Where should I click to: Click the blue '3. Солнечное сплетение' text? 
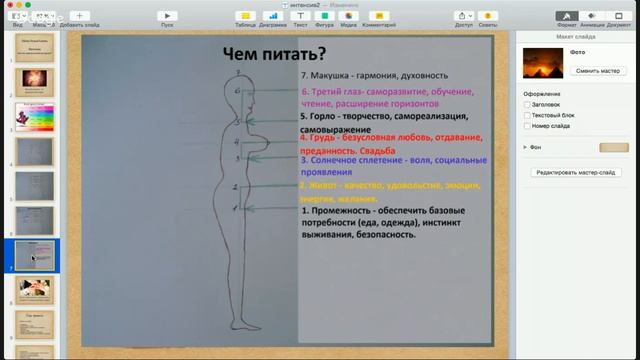(394, 166)
